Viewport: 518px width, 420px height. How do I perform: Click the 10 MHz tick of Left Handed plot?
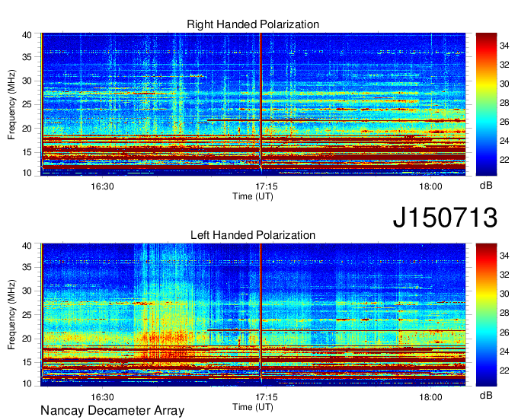click(27, 383)
